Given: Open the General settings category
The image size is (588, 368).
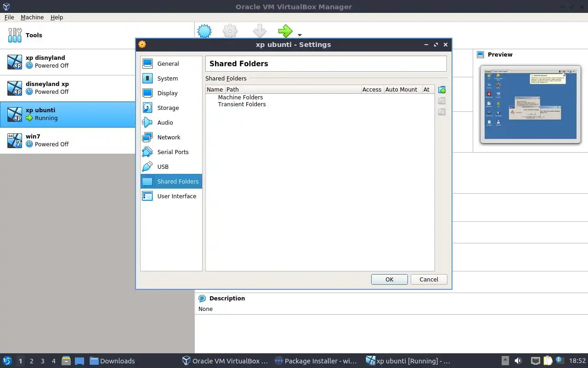Looking at the screenshot, I should 171,63.
